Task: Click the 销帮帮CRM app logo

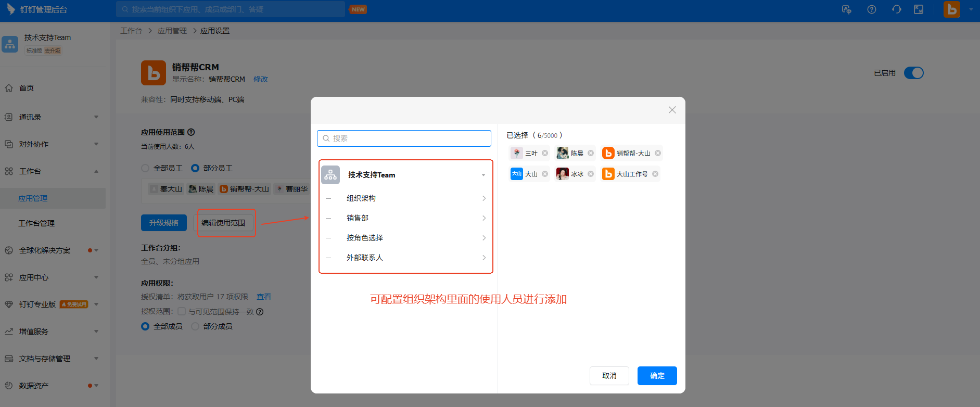Action: (x=154, y=73)
